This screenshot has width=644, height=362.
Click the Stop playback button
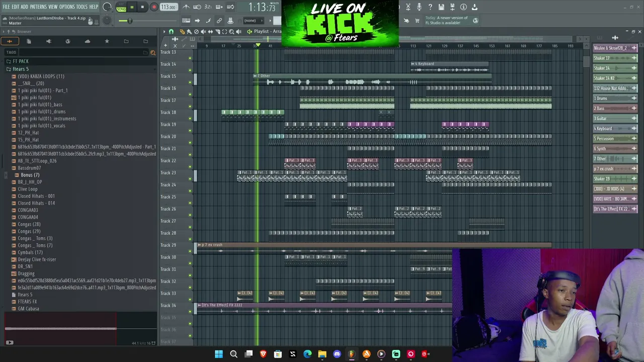tap(142, 7)
